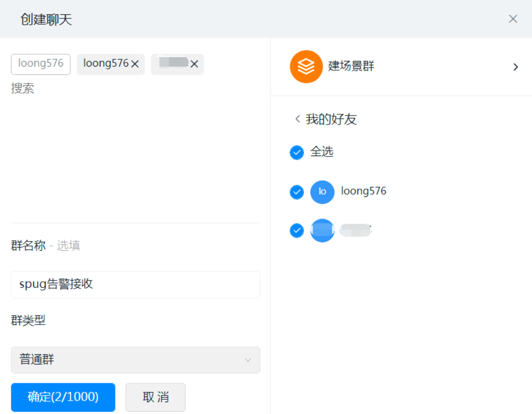Expand 建场景群 with right chevron

(x=515, y=67)
